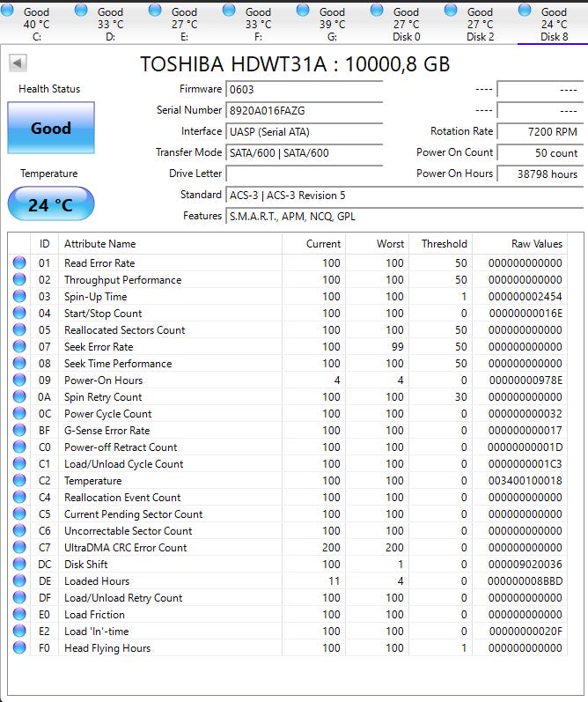Click the Features field
The width and height of the screenshot is (588, 702).
(405, 217)
